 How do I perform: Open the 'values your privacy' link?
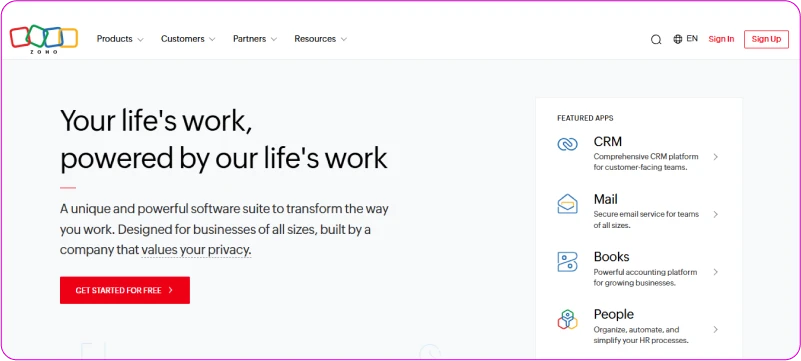197,250
